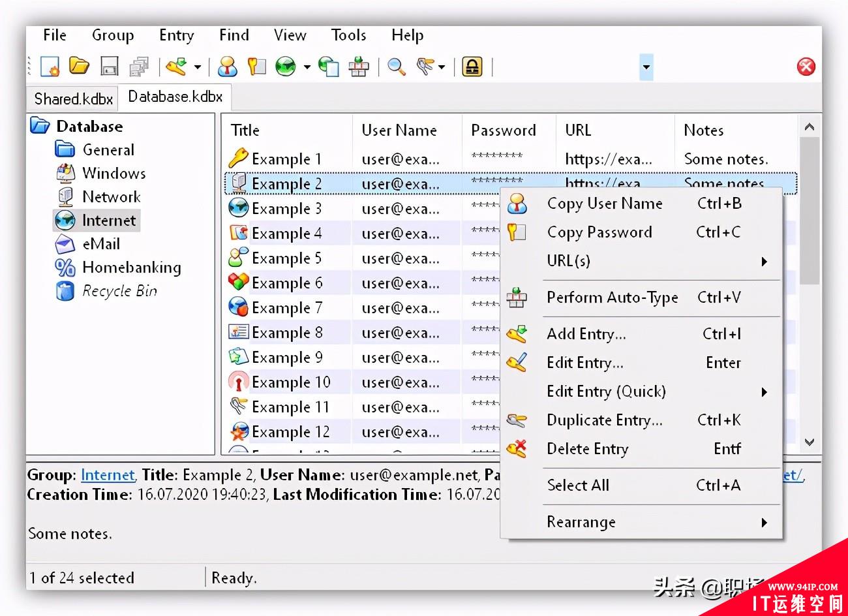Viewport: 848px width, 616px height.
Task: Click the Example 1 key icon
Action: click(238, 159)
